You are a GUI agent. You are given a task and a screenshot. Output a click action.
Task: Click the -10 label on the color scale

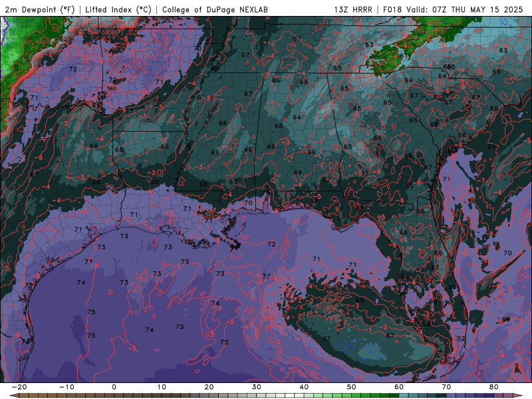[x=66, y=387]
